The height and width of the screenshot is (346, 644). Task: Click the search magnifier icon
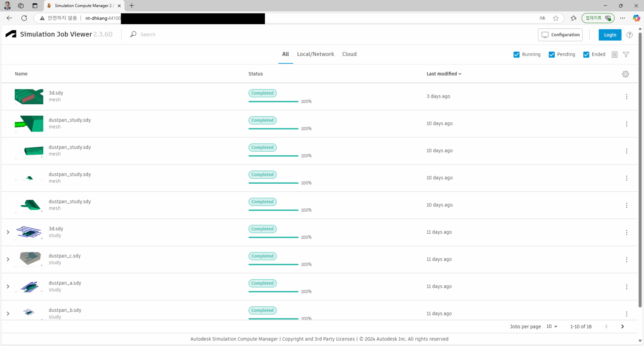click(x=133, y=34)
